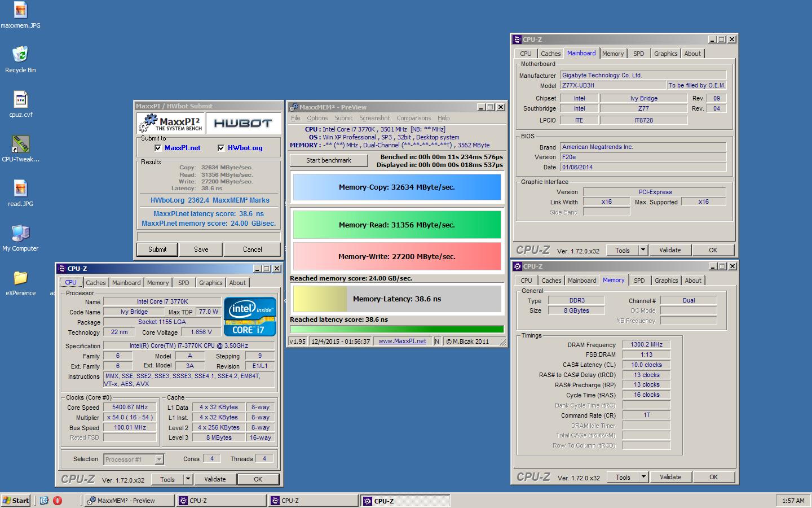The height and width of the screenshot is (508, 812).
Task: Toggle the HWbot.org submit checkbox
Action: (x=221, y=148)
